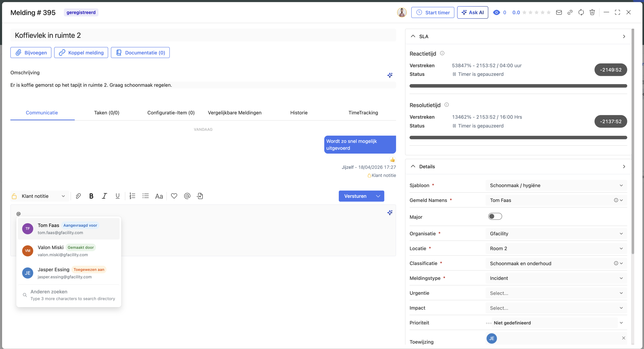Click the Italic formatting icon

point(104,196)
